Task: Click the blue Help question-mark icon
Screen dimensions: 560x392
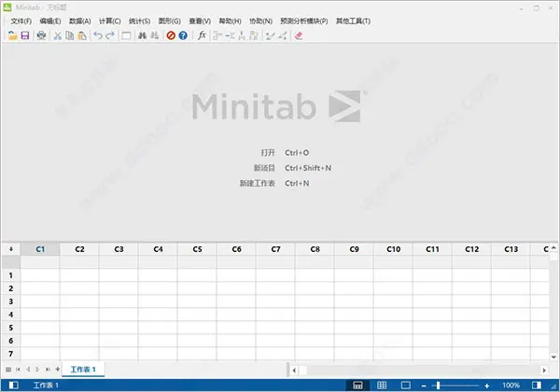Action: 183,35
